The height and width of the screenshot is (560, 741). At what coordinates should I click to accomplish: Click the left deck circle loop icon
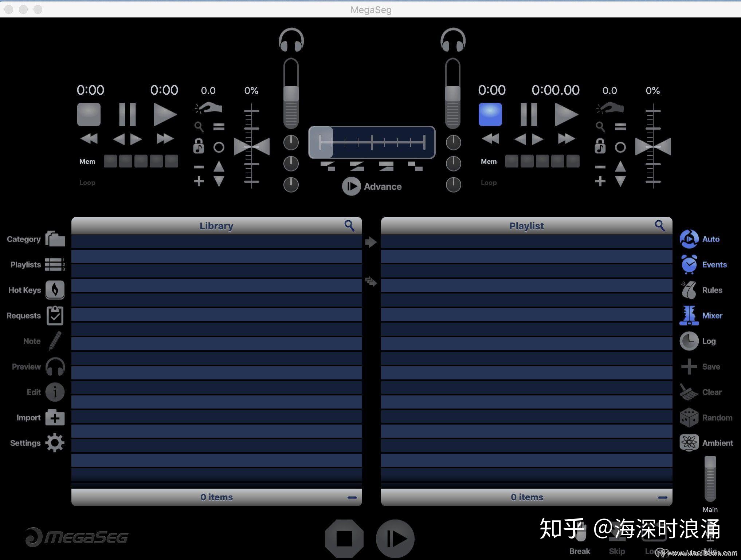219,147
